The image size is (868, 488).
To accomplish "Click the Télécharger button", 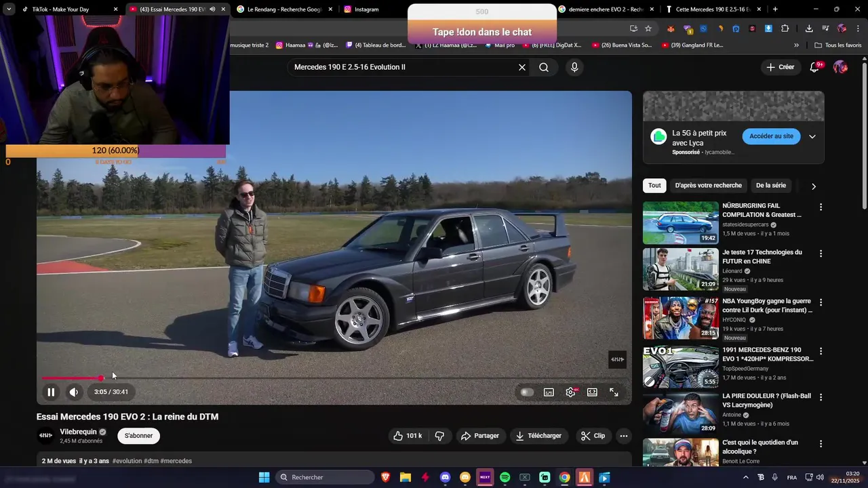I will tap(538, 436).
